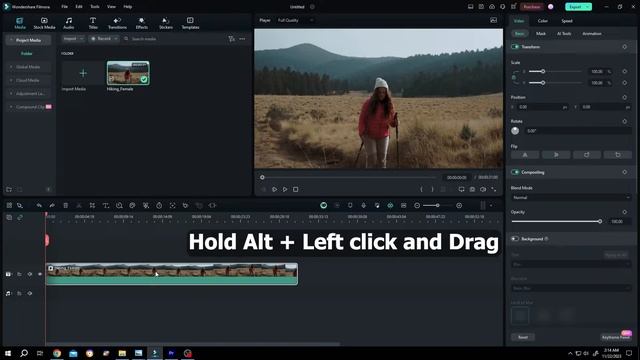Click the flip horizontal button

[x=525, y=155]
